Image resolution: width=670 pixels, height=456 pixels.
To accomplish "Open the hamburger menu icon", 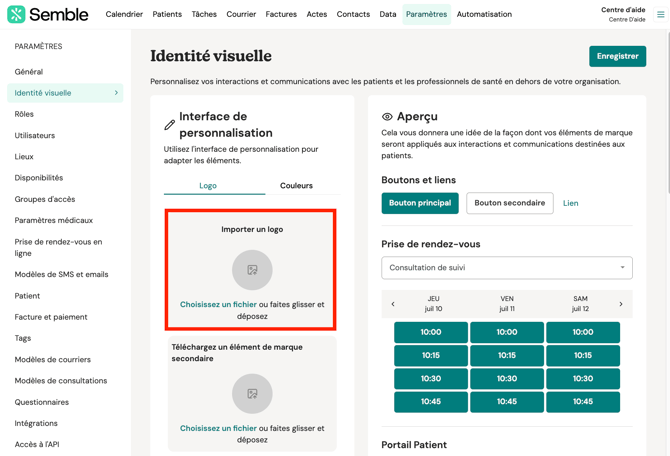I will click(660, 14).
